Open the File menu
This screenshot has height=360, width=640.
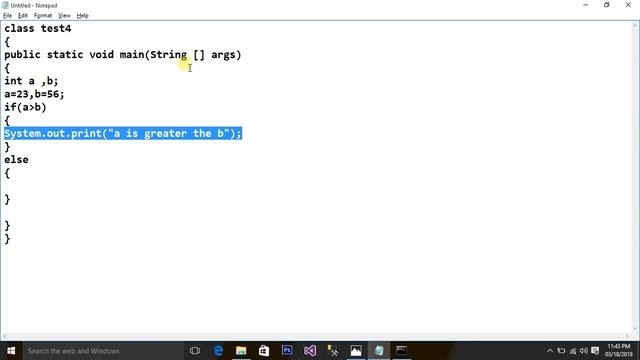tap(7, 16)
